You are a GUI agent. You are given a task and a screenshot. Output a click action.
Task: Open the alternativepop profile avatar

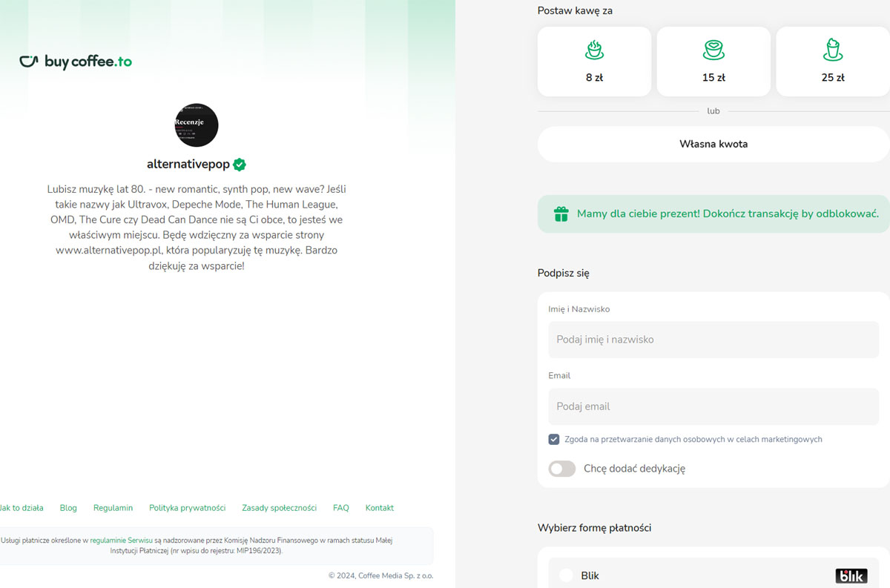197,125
